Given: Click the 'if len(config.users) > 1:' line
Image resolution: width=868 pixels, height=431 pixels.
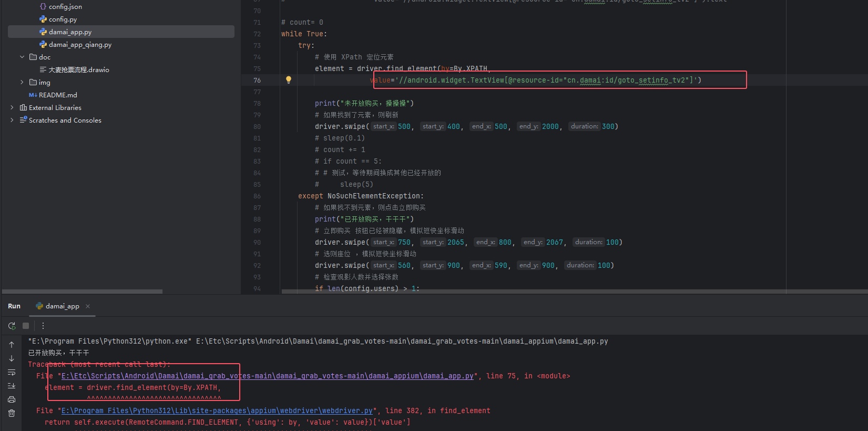Looking at the screenshot, I should coord(367,288).
